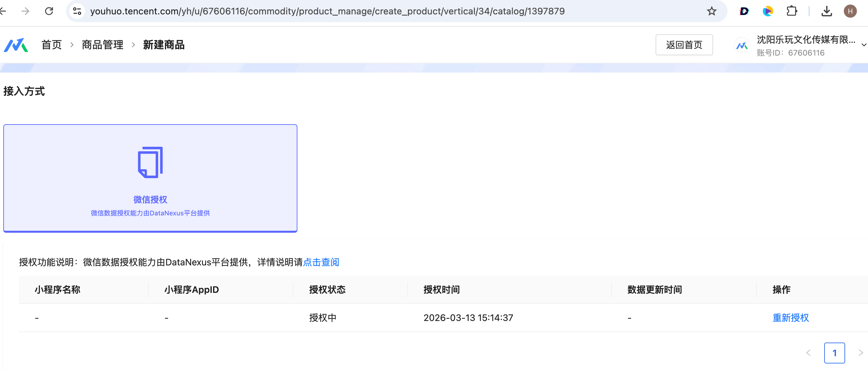Viewport: 868px width, 370px height.
Task: Open the browser downloads icon
Action: click(826, 11)
